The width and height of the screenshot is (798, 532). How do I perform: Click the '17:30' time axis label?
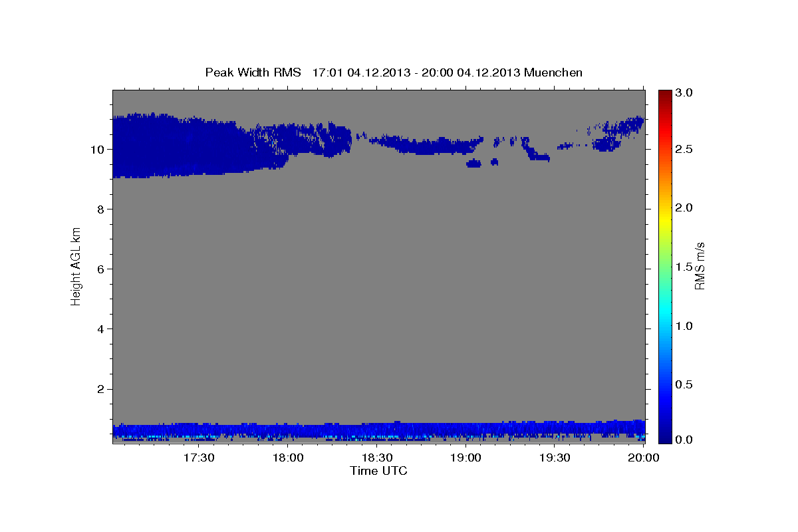tap(199, 458)
